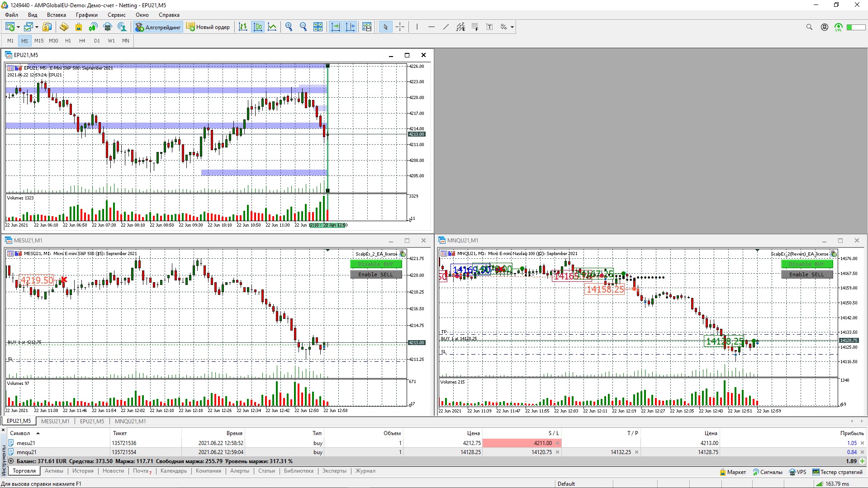The width and height of the screenshot is (868, 488).
Task: Open the История tab in the toolbox
Action: click(83, 471)
